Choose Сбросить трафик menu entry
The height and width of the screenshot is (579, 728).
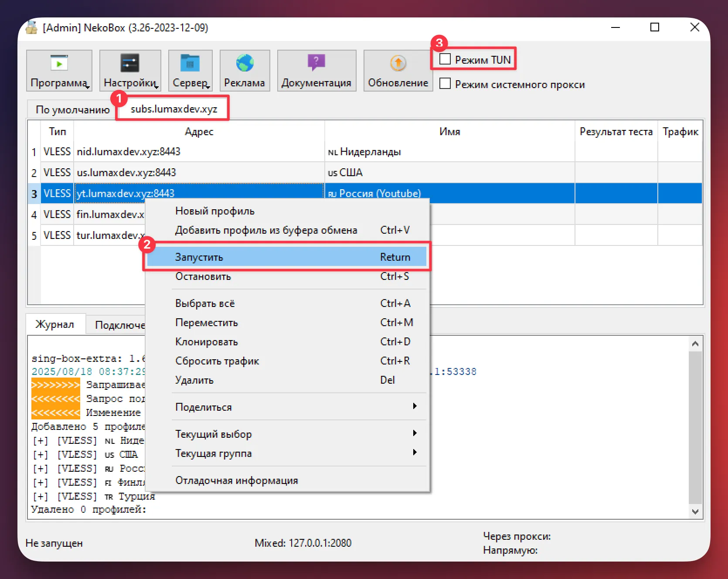[287, 361]
